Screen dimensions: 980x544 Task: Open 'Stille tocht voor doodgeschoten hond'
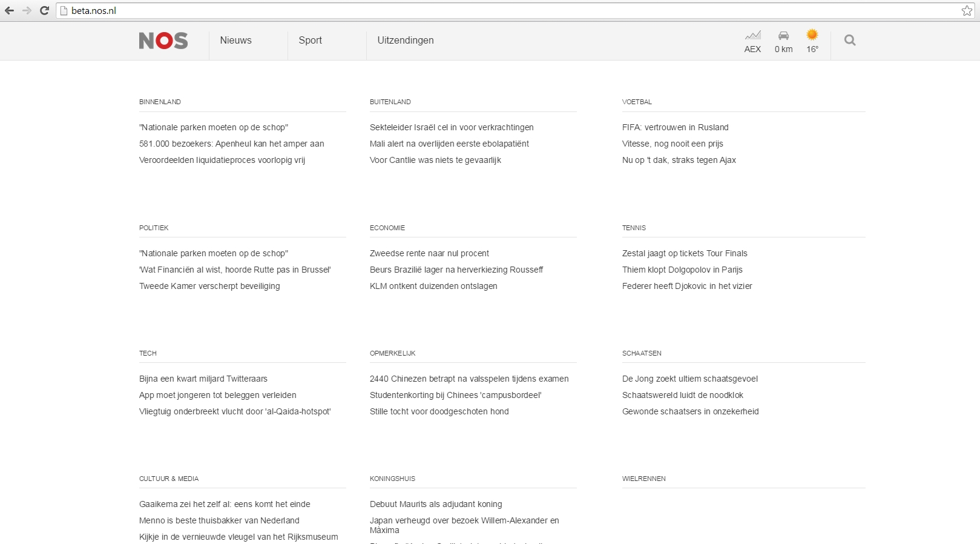439,411
